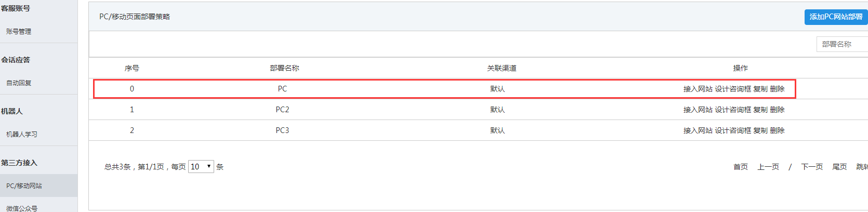Select 自动回复 in the sidebar
The width and height of the screenshot is (868, 212).
coord(19,83)
